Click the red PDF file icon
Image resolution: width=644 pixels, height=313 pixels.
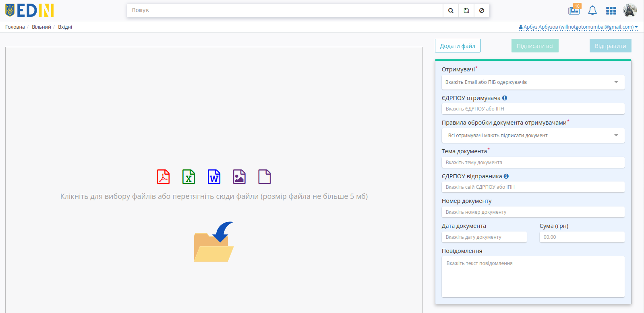point(163,177)
